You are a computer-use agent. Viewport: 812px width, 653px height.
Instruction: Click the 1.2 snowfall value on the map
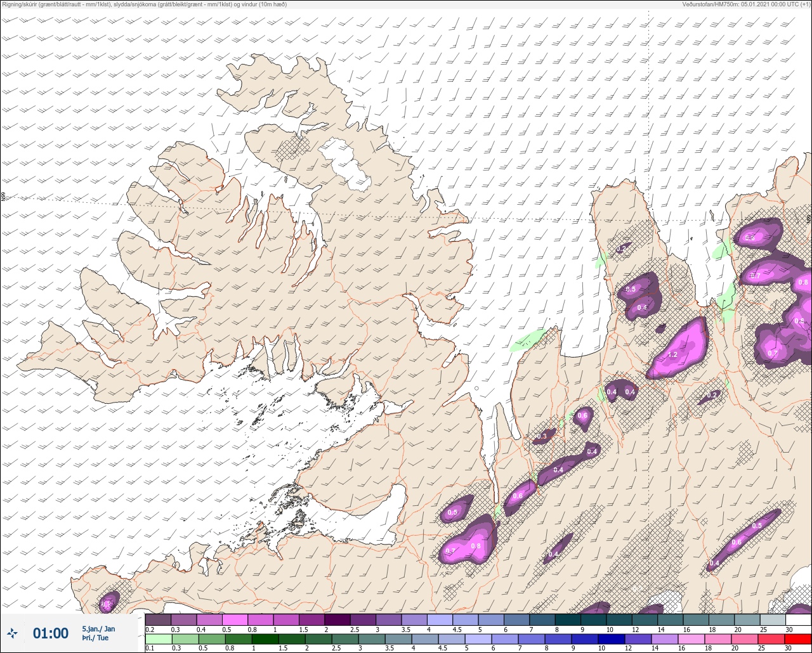(x=673, y=354)
